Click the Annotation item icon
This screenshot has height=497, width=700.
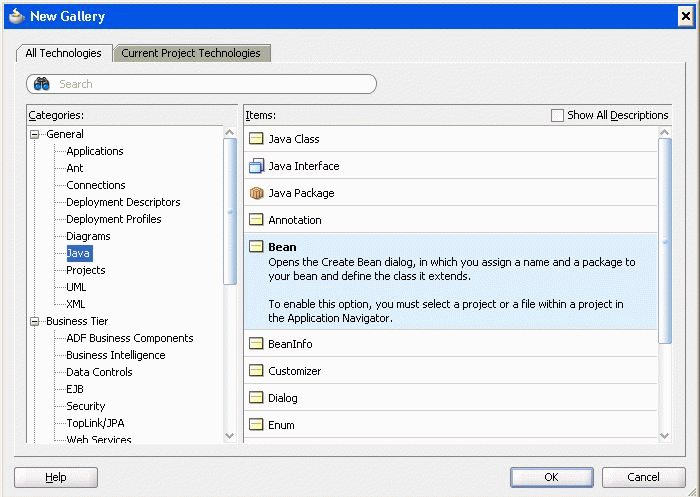point(256,220)
